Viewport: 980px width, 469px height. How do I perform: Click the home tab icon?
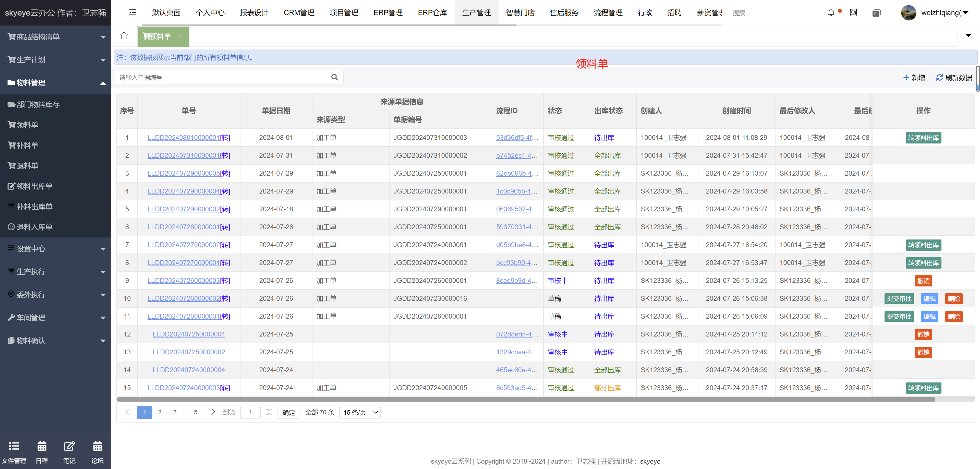[124, 36]
